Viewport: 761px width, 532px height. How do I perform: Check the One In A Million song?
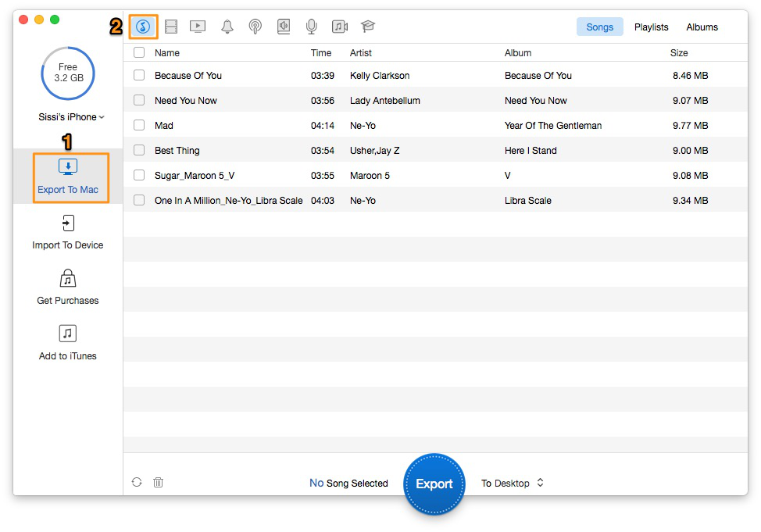click(139, 200)
